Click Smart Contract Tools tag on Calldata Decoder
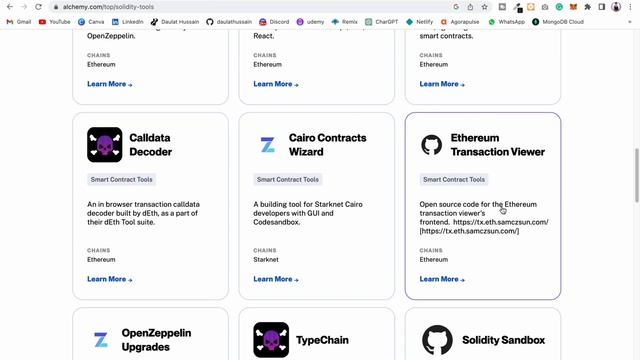The height and width of the screenshot is (360, 640). [x=121, y=180]
